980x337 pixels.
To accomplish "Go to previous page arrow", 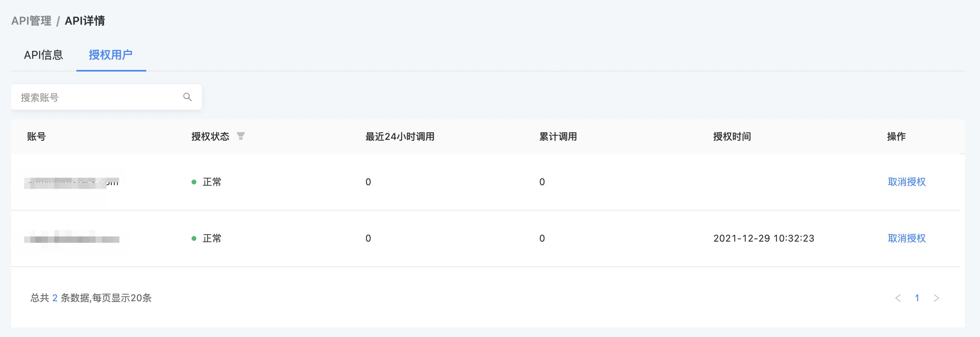I will 898,298.
